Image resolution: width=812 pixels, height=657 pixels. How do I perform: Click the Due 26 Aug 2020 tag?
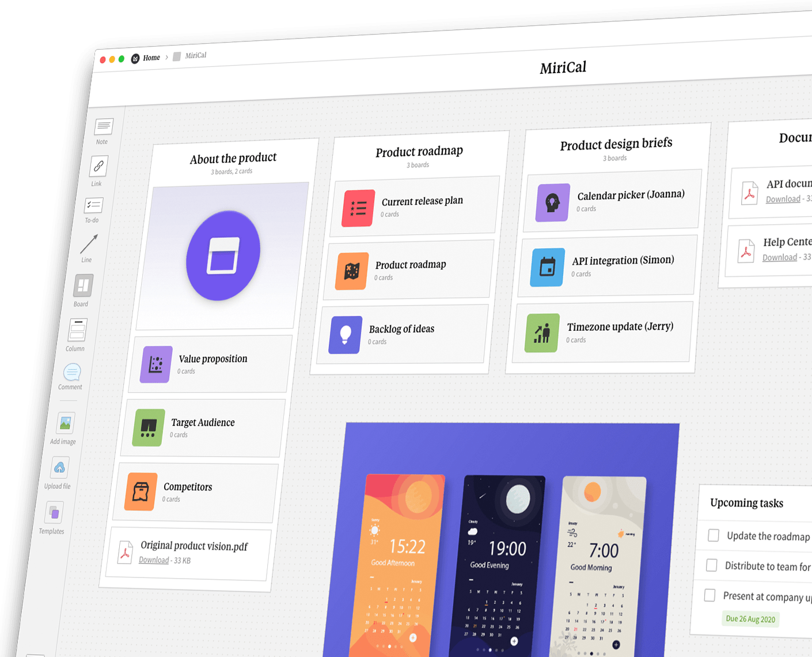point(750,619)
